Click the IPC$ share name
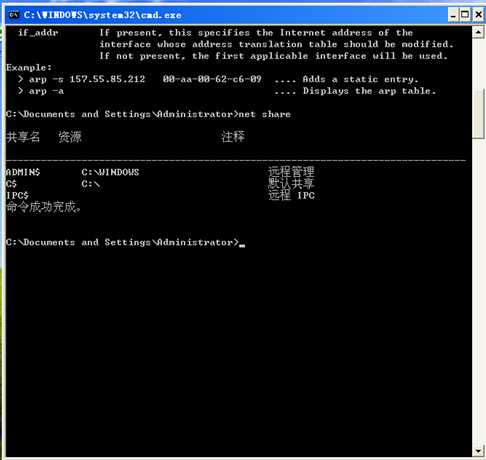This screenshot has width=486, height=460. coord(17,195)
